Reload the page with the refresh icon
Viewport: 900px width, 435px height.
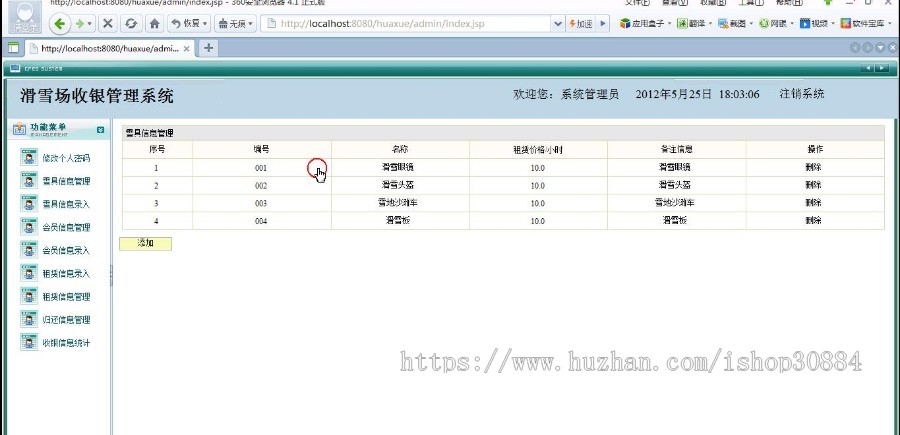click(131, 24)
